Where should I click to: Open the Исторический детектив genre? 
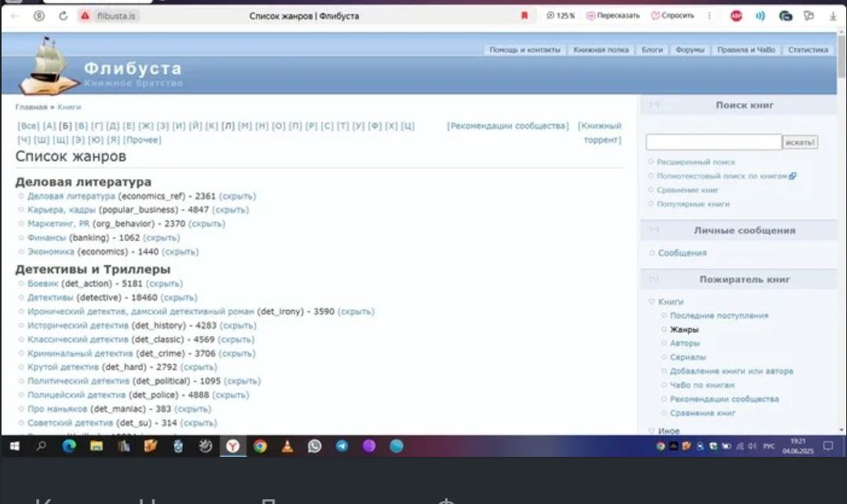point(78,326)
